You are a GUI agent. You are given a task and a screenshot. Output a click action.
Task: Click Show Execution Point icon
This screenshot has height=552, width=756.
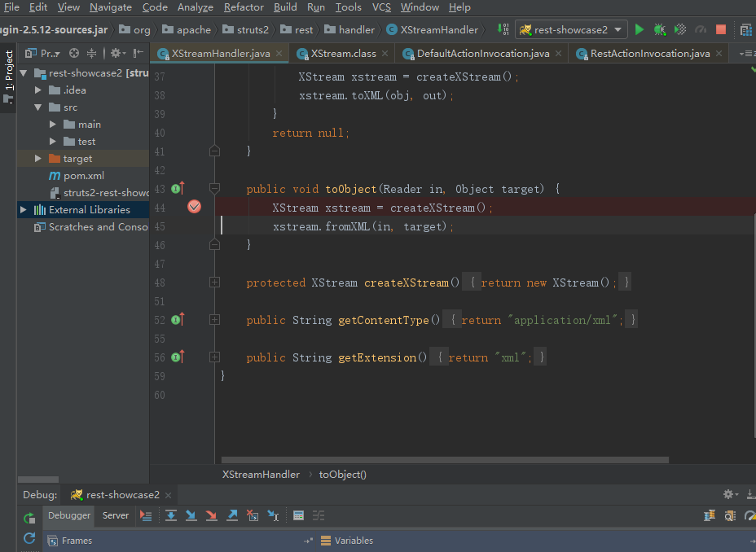146,515
